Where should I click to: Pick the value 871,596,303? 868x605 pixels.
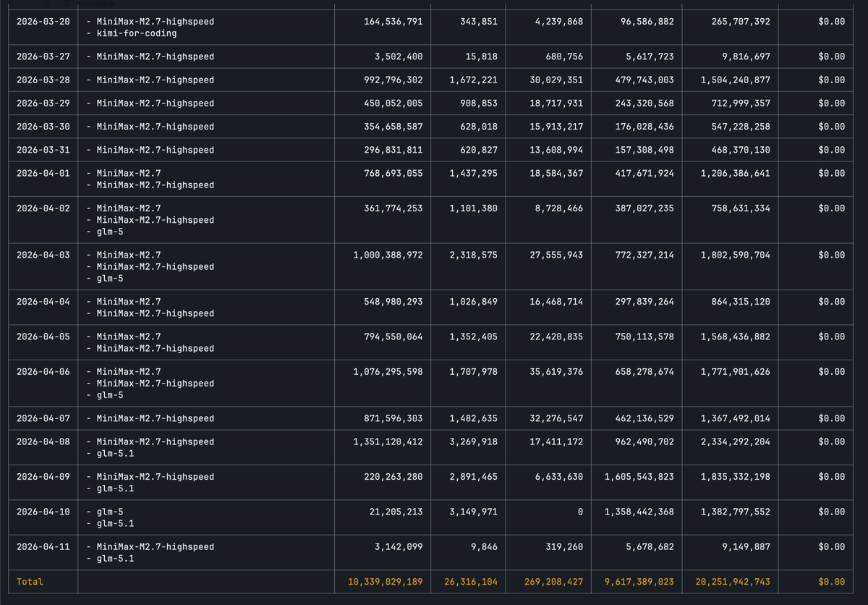[x=392, y=418]
